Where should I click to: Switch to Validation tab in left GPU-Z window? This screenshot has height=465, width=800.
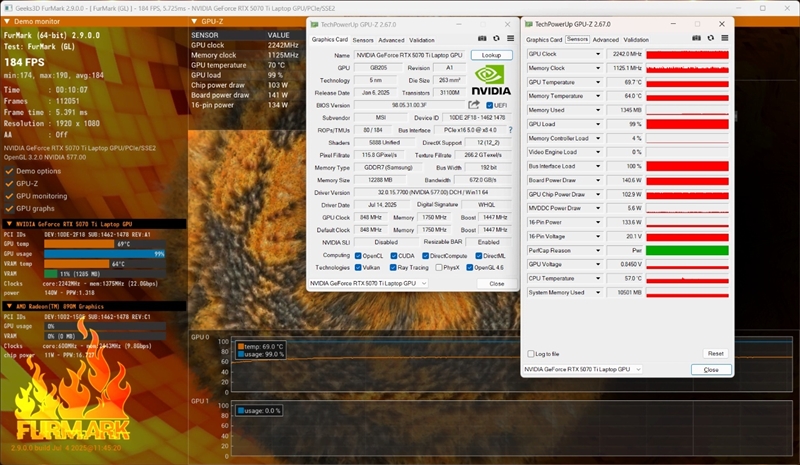point(422,40)
